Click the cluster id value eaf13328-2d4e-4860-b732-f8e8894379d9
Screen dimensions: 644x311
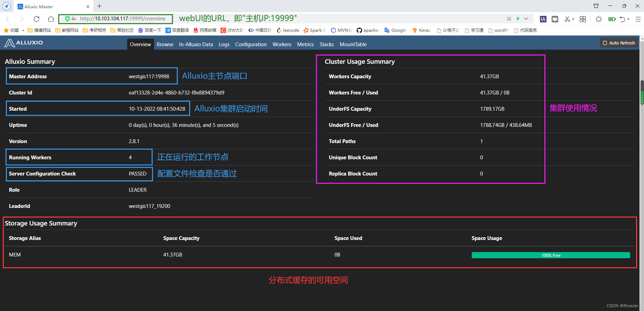(x=176, y=93)
